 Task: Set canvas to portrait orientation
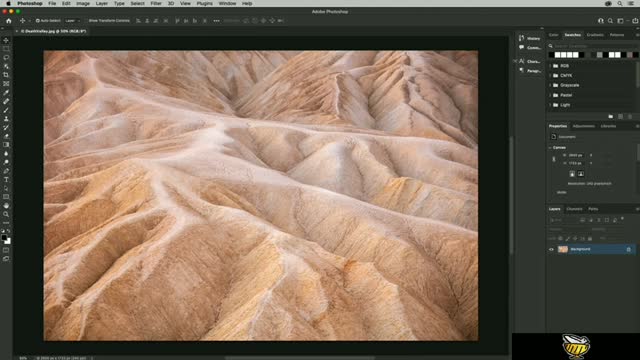coord(572,174)
